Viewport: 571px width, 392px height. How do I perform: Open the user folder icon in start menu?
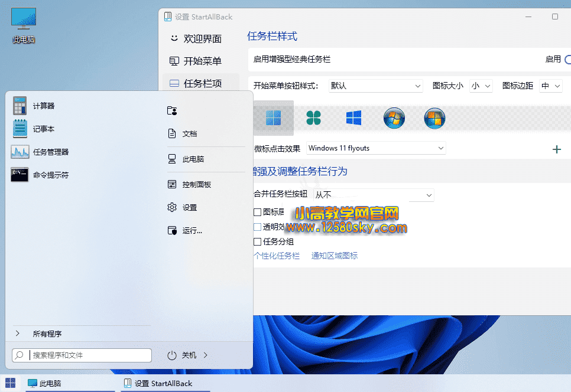pos(172,110)
